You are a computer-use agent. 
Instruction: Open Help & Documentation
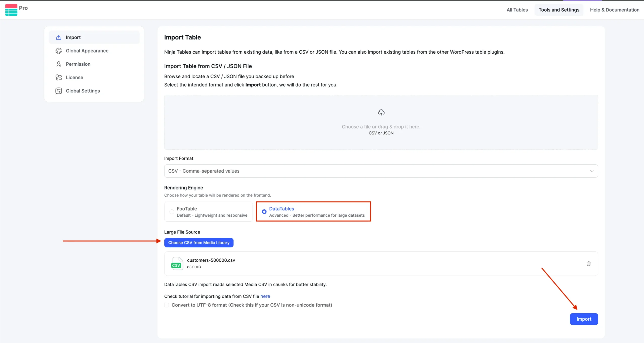(615, 10)
